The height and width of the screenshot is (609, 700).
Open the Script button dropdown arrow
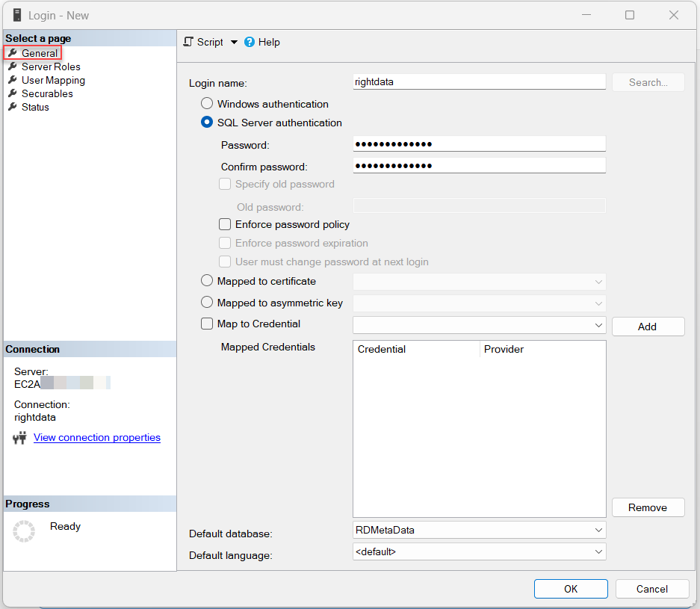click(x=234, y=42)
